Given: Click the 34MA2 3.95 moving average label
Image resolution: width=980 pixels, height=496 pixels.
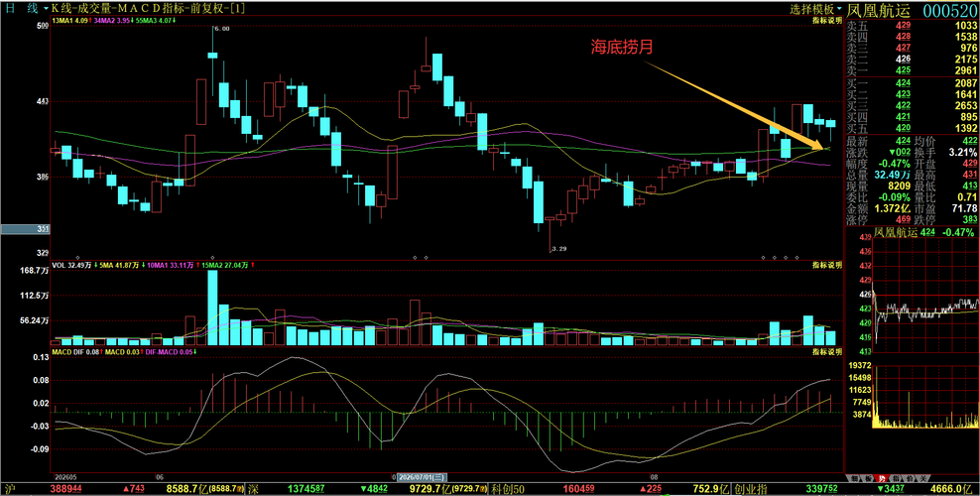Looking at the screenshot, I should tap(114, 21).
